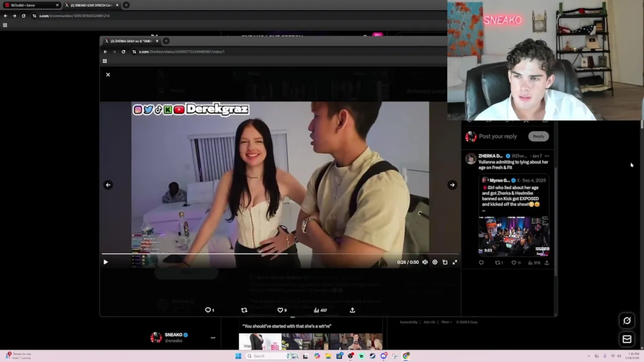Like the post below the video
Viewport: 644px width, 362px height.
click(281, 310)
